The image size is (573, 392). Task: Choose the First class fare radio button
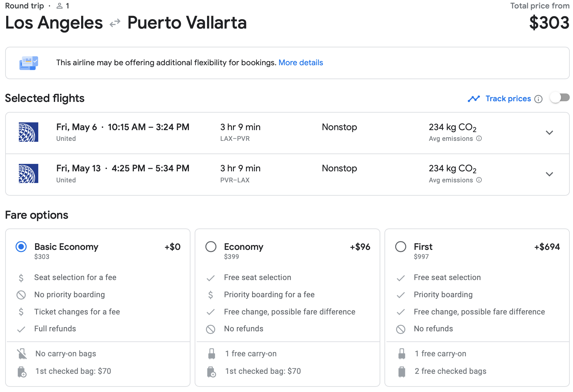pos(401,247)
